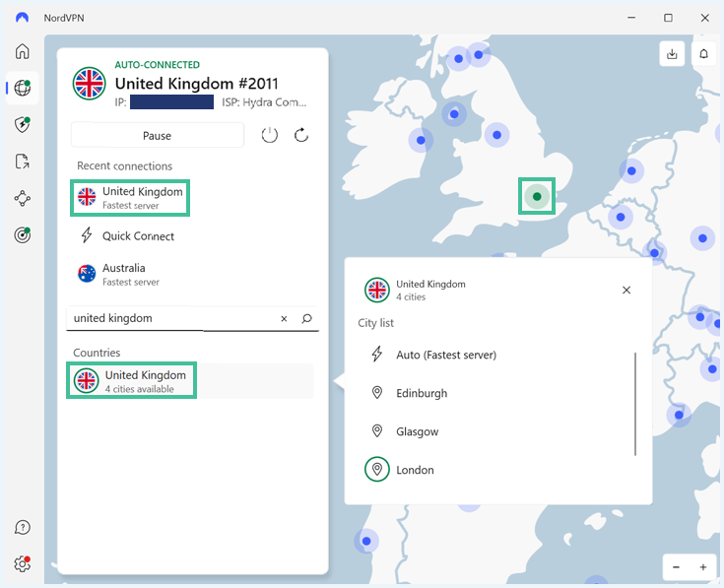This screenshot has width=724, height=588.
Task: Click the NordVPN logo in title bar
Action: pyautogui.click(x=22, y=18)
